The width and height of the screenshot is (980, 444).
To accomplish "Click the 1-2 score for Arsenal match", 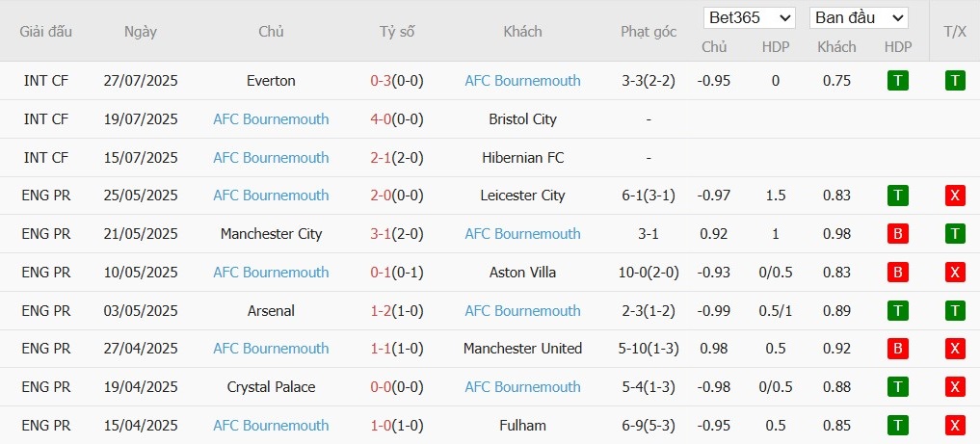I will click(x=381, y=310).
